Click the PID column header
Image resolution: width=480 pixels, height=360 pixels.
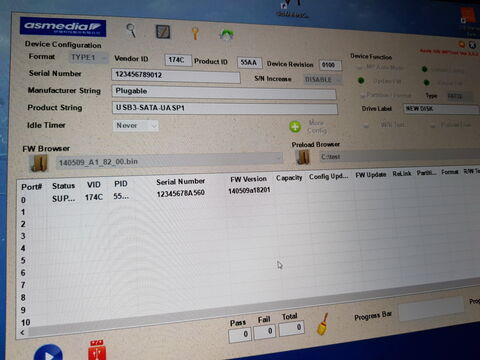point(121,184)
